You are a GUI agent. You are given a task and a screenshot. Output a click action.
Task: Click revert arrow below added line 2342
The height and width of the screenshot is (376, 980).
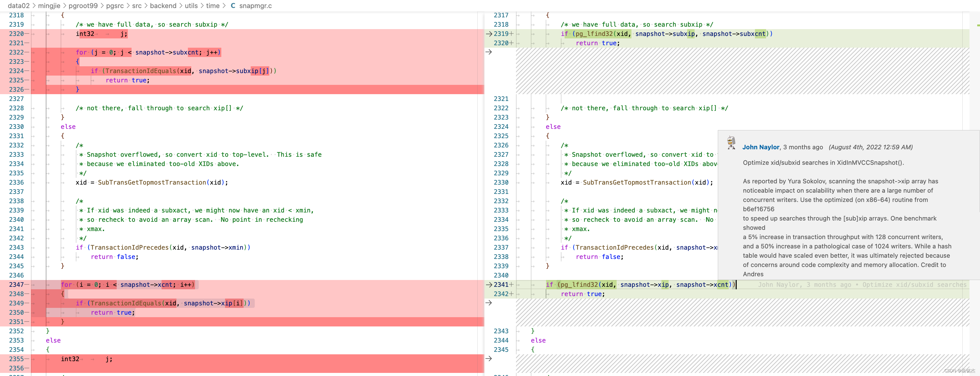pyautogui.click(x=489, y=303)
